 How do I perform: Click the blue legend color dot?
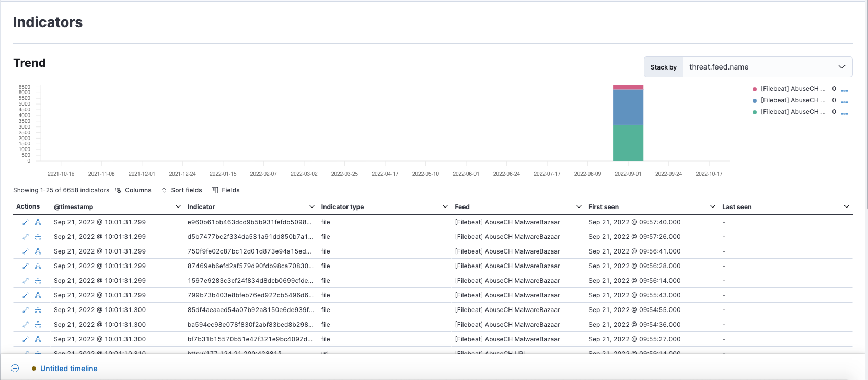coord(754,101)
